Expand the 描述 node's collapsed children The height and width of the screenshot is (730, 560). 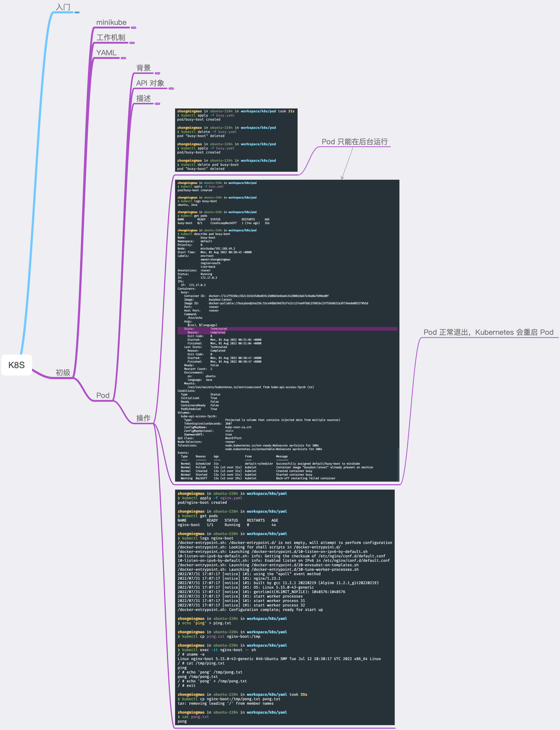pos(157,104)
